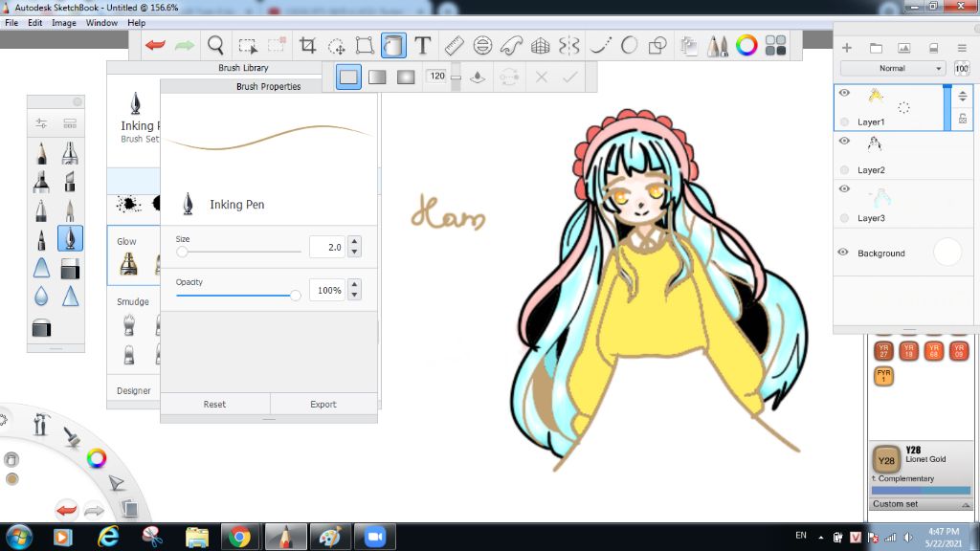Click the fill tolerance value 120

pyautogui.click(x=437, y=77)
